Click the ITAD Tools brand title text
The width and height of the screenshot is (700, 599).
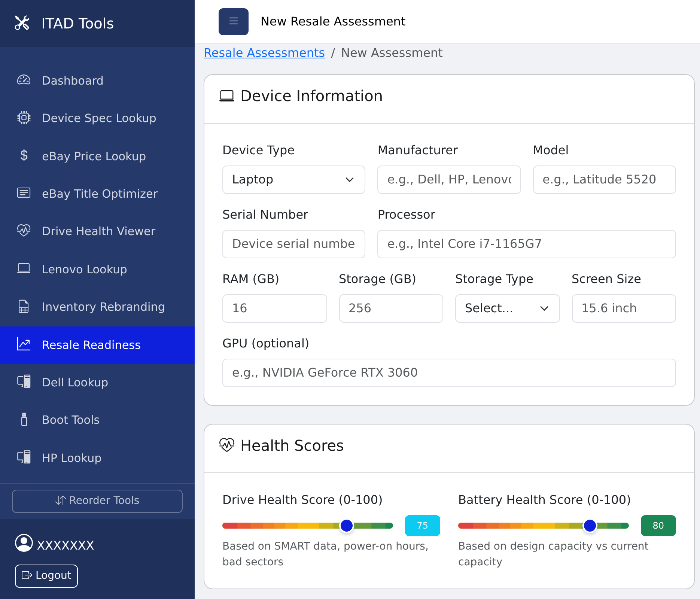77,24
